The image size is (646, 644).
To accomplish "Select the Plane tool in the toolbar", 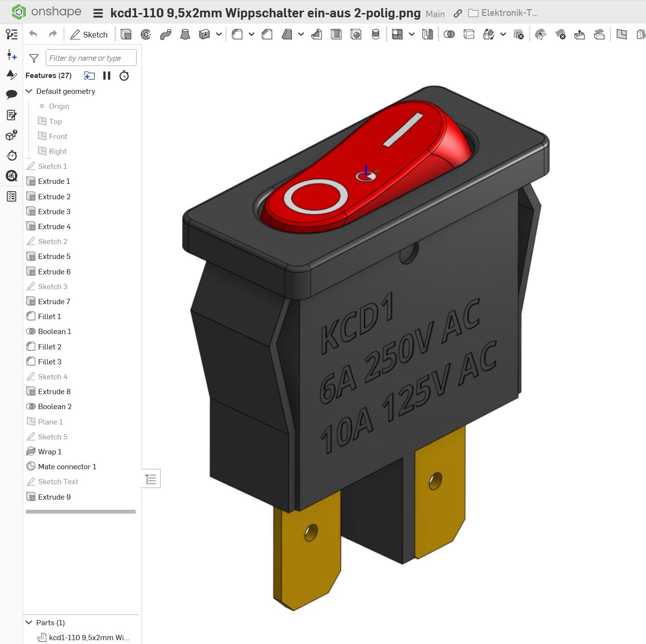I will 621,34.
